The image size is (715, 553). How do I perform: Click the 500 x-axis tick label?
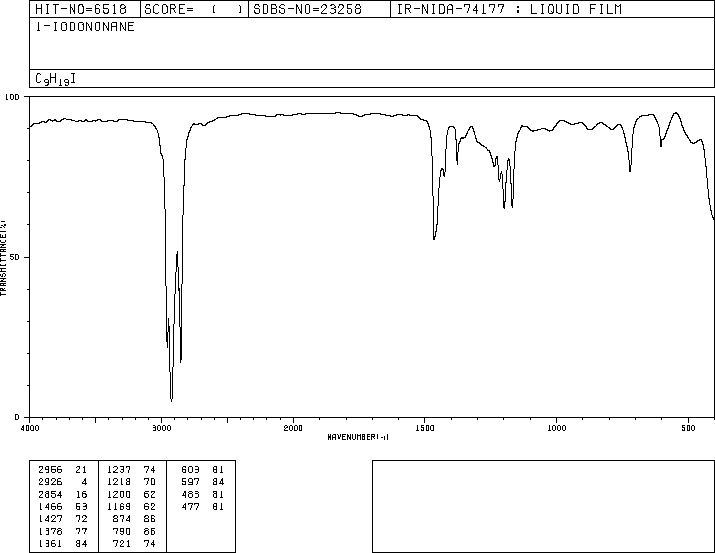(x=688, y=428)
